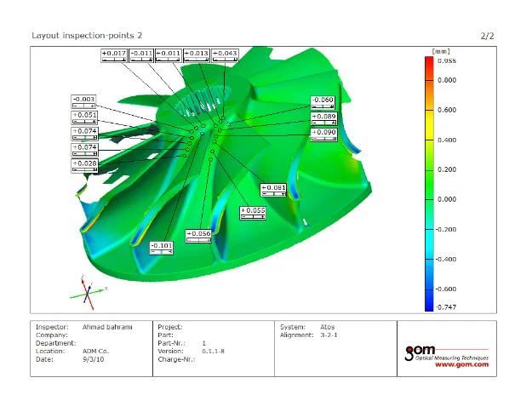Click the 2/2 page indicator
Image resolution: width=532 pixels, height=412 pixels.
[x=487, y=35]
